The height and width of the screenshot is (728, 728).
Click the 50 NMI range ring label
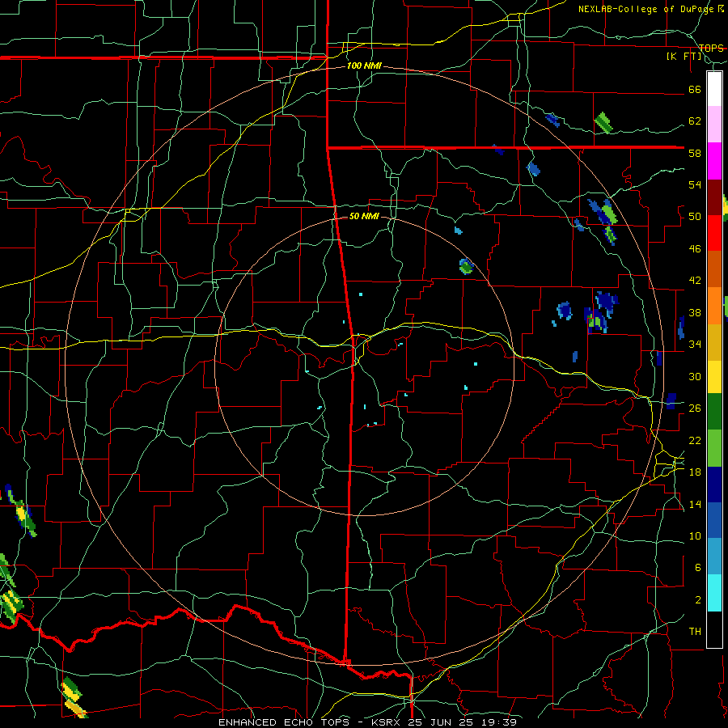click(x=364, y=216)
